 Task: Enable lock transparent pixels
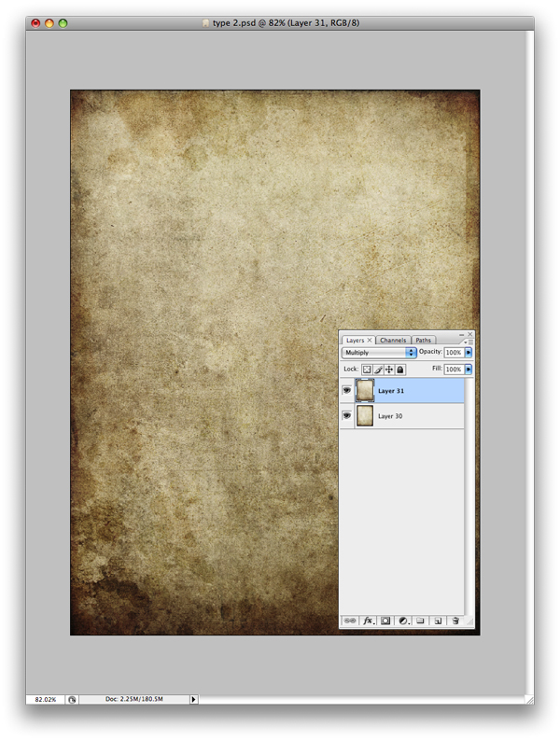[x=367, y=370]
